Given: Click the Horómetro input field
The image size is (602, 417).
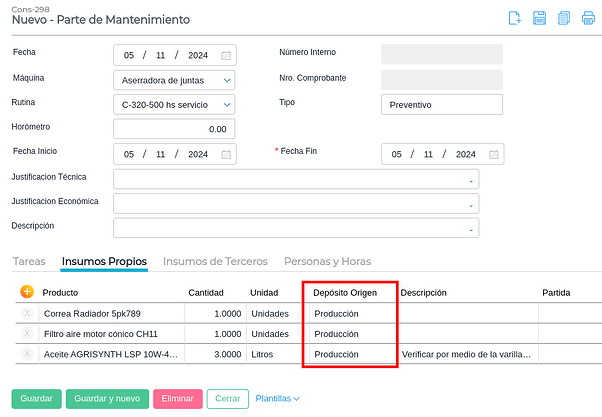Looking at the screenshot, I should click(174, 129).
